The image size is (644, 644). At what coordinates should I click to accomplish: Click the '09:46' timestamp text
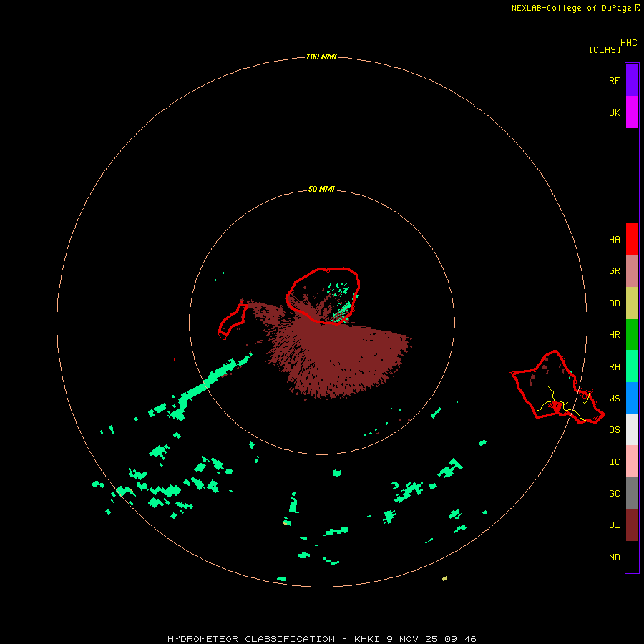(460, 639)
